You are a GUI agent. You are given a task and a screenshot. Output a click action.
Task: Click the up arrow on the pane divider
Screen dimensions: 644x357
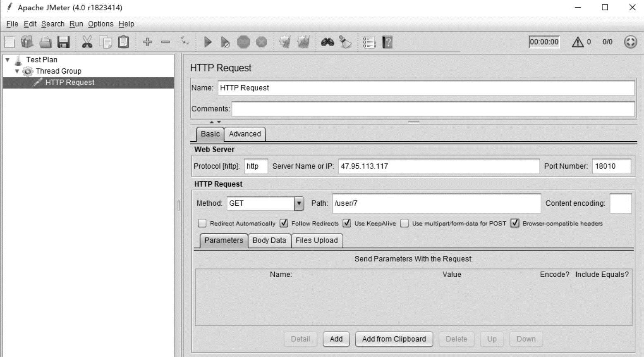(212, 122)
